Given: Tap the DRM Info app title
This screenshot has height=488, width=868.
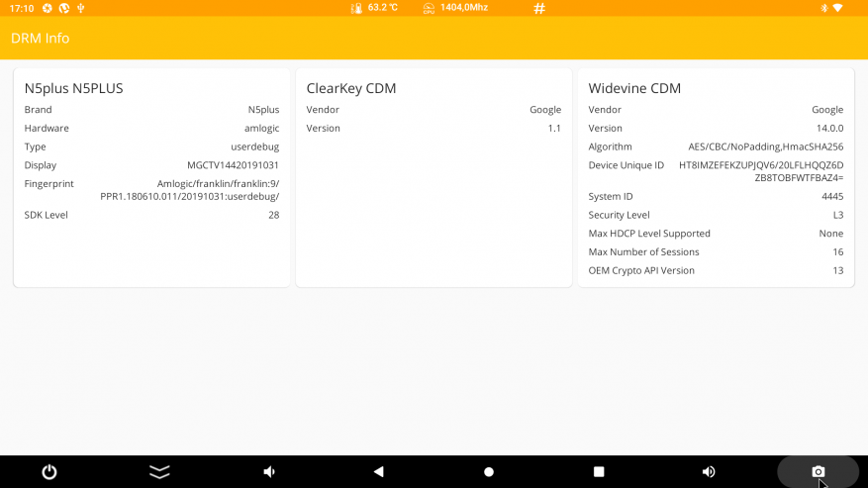Looking at the screenshot, I should click(40, 39).
